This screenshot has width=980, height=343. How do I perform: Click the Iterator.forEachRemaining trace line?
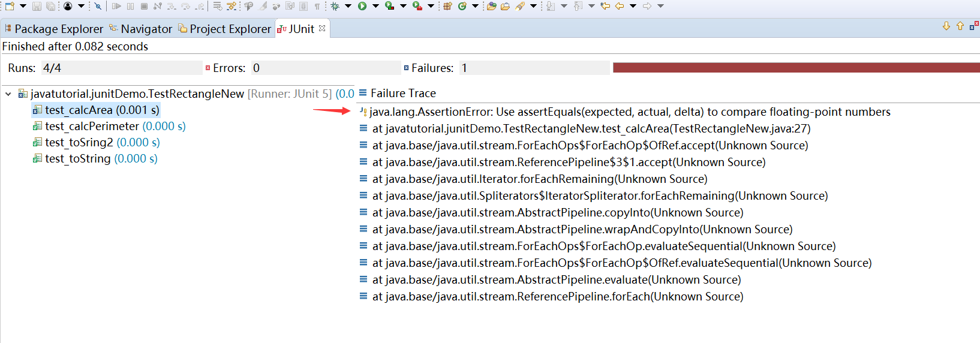[x=533, y=179]
